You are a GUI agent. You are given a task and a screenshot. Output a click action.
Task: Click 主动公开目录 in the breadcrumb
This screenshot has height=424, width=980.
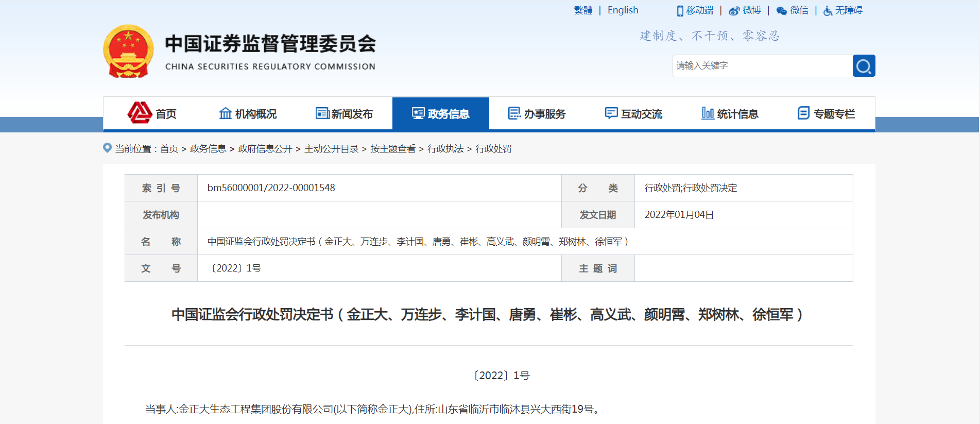click(x=332, y=149)
